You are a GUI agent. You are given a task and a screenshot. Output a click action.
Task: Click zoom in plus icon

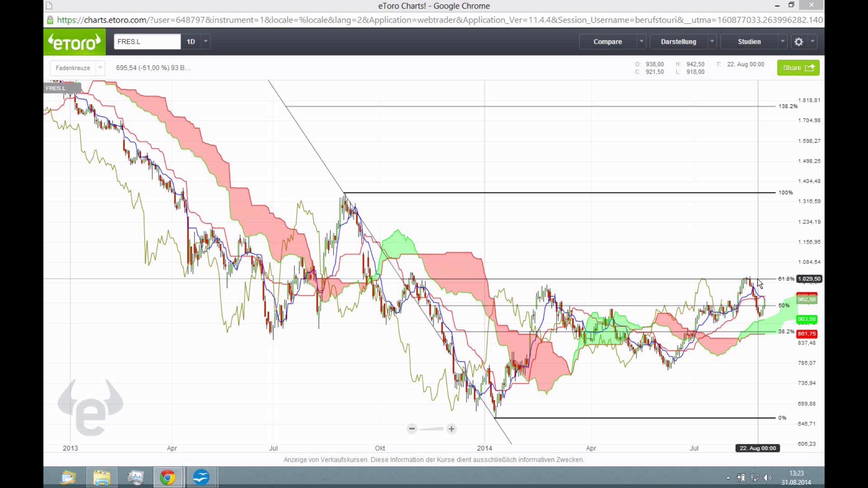451,429
